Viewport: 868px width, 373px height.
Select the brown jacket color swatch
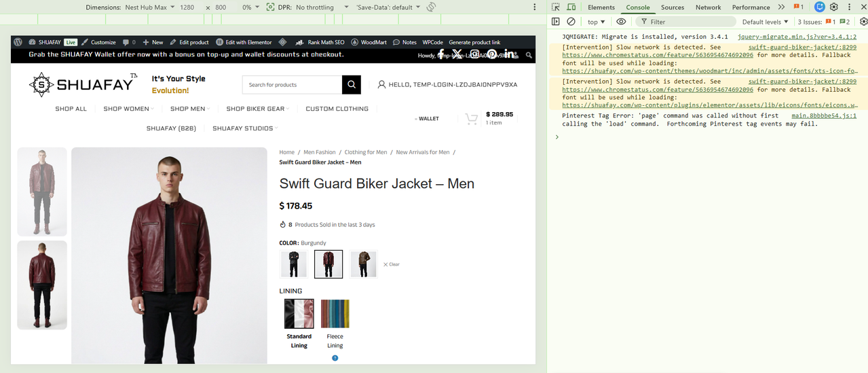[x=364, y=264]
